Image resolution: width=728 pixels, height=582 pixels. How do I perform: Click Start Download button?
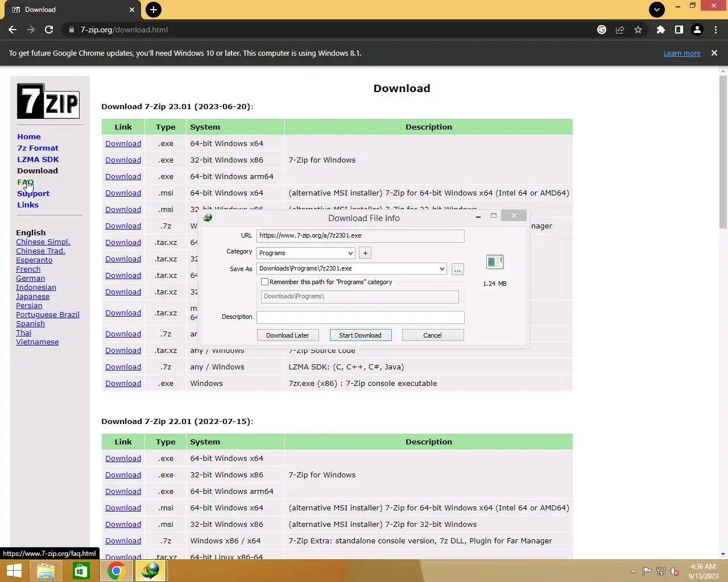[361, 335]
